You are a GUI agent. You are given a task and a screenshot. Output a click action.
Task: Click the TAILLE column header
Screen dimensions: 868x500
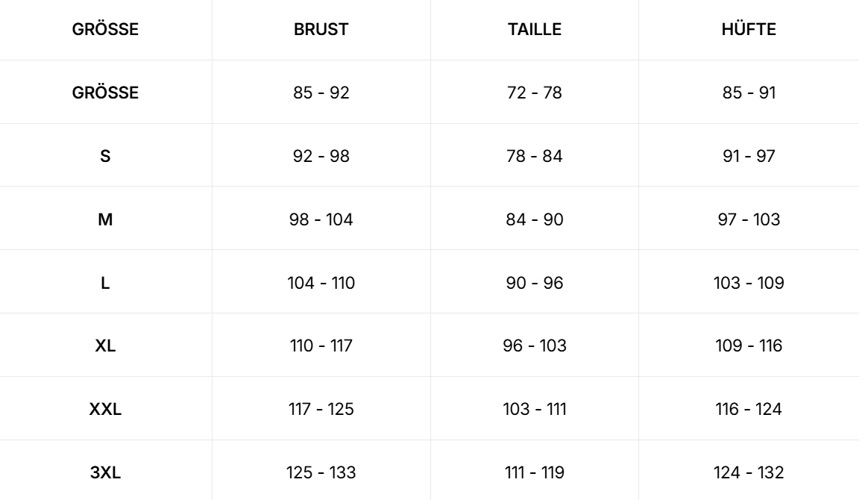pos(534,30)
